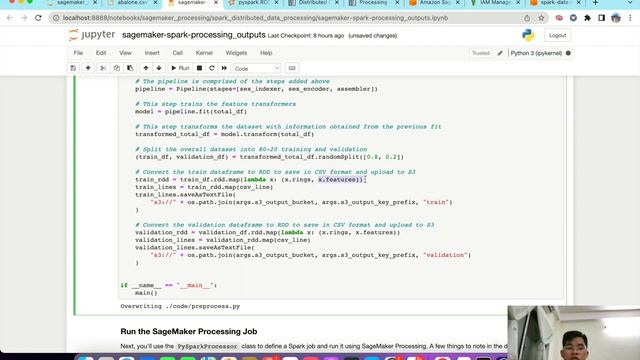
Task: Open the View menu
Action: pos(125,53)
